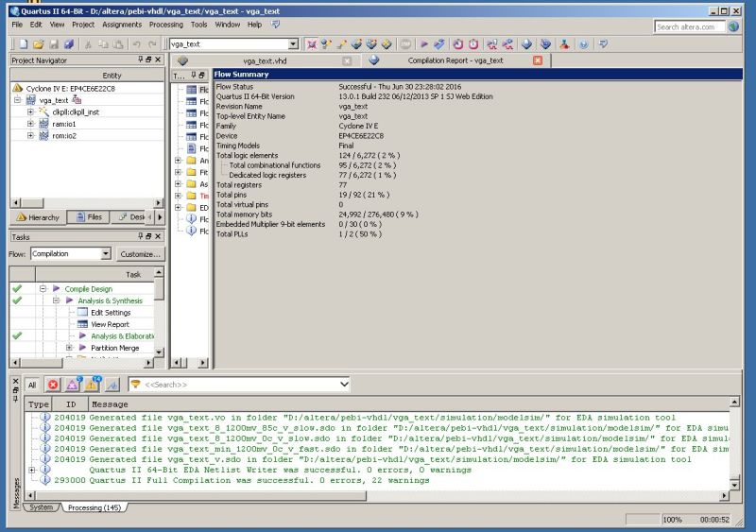
Task: Toggle the Critical Warning purple triangle filter
Action: [x=73, y=385]
